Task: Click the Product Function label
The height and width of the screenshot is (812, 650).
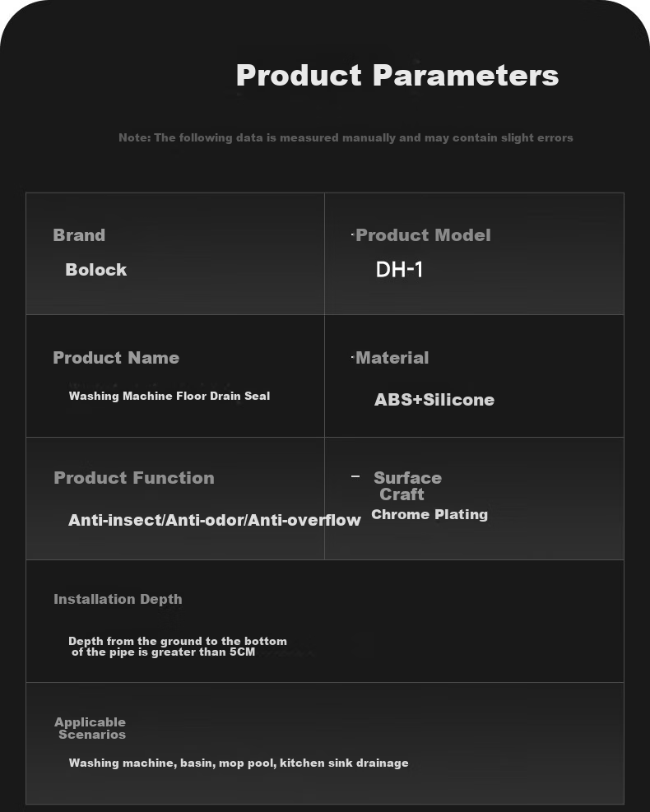Action: [x=134, y=477]
